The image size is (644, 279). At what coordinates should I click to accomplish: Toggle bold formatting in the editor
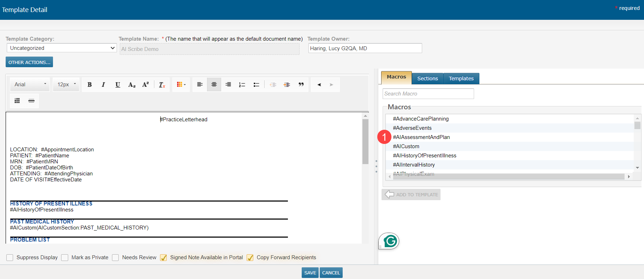pyautogui.click(x=90, y=85)
